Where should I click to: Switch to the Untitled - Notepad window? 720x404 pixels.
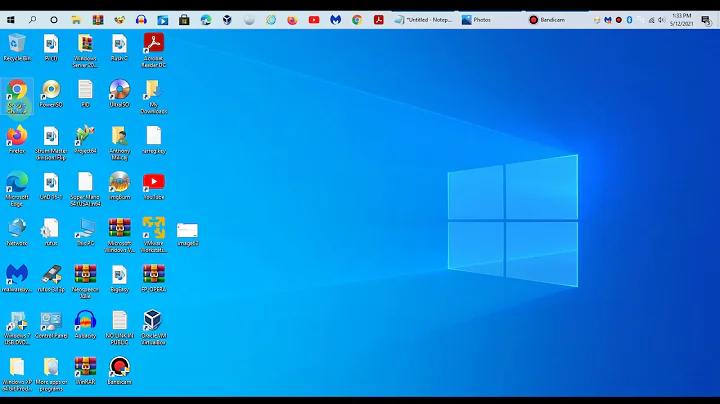pos(423,20)
